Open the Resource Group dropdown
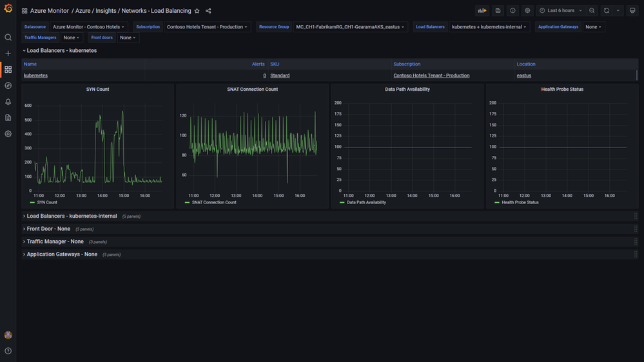Image resolution: width=644 pixels, height=362 pixels. (350, 26)
